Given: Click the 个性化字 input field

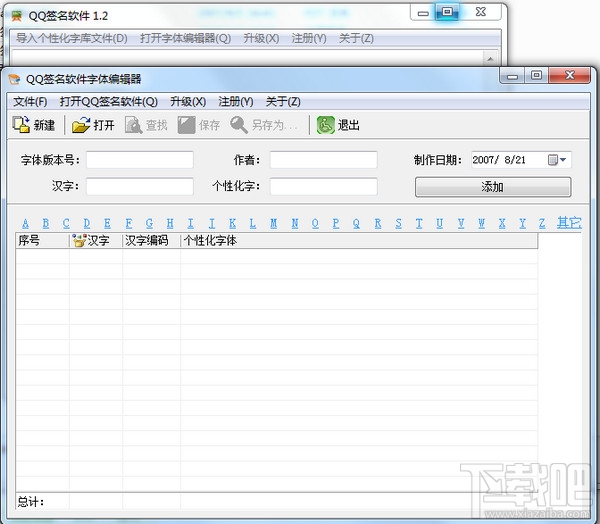Looking at the screenshot, I should coord(324,186).
